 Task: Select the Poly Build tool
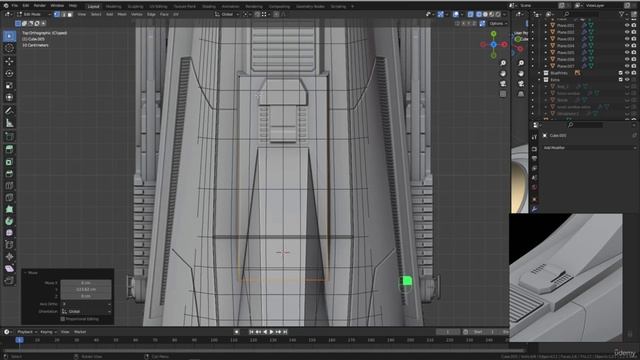pyautogui.click(x=9, y=209)
